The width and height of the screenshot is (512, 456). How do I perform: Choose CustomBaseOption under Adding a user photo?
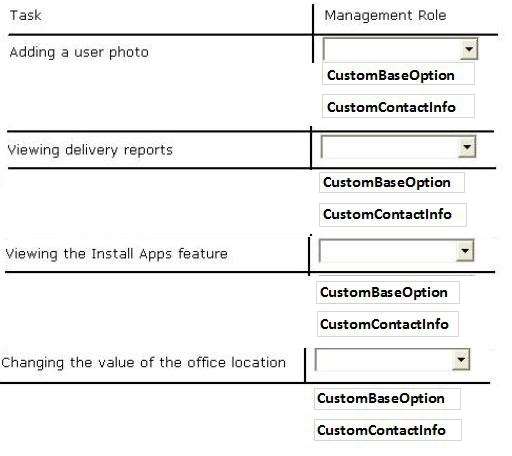[398, 75]
